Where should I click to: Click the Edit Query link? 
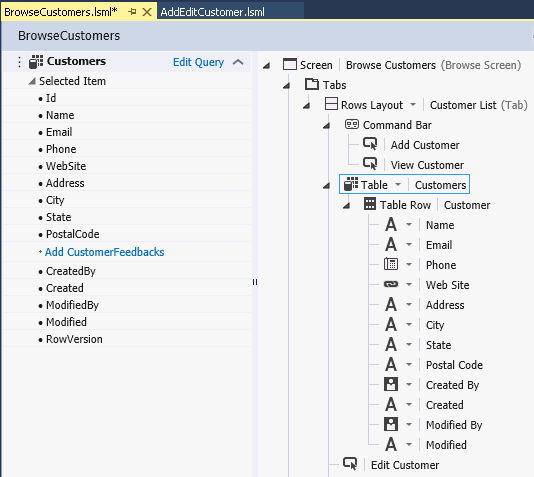point(198,62)
